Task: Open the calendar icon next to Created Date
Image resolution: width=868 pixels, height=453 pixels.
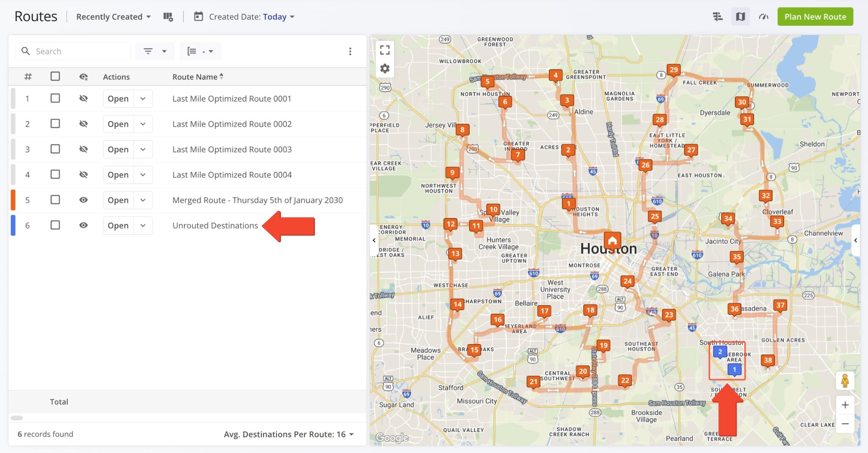Action: [198, 17]
